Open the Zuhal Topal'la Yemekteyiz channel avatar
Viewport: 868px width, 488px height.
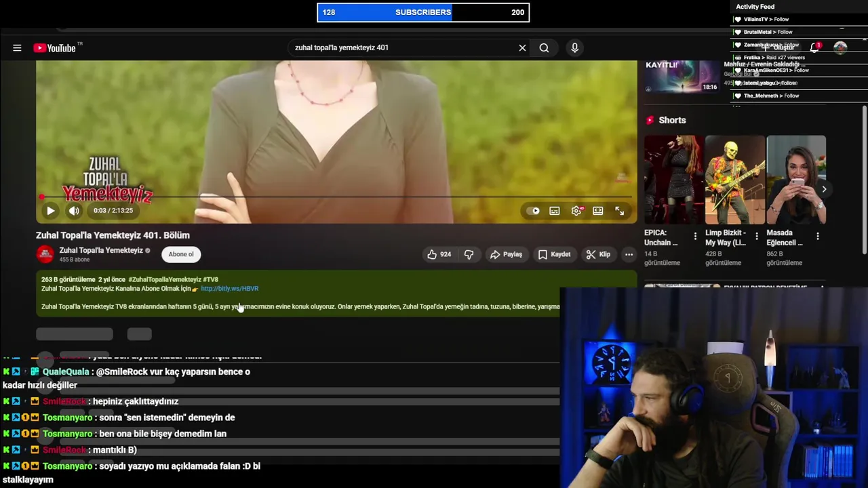coord(45,254)
